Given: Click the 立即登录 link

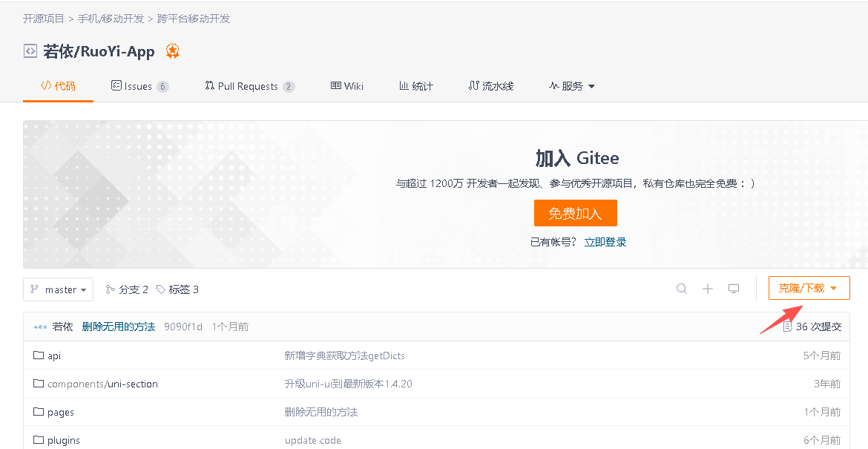Looking at the screenshot, I should pyautogui.click(x=605, y=242).
